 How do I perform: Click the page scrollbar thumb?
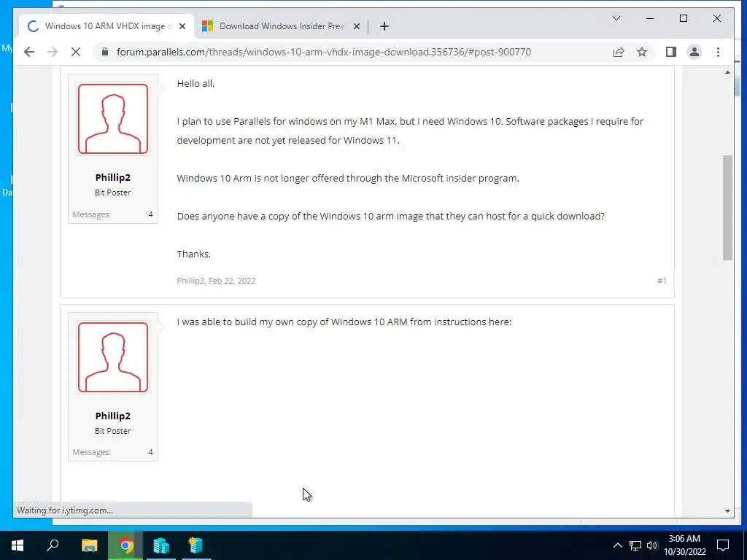click(727, 207)
